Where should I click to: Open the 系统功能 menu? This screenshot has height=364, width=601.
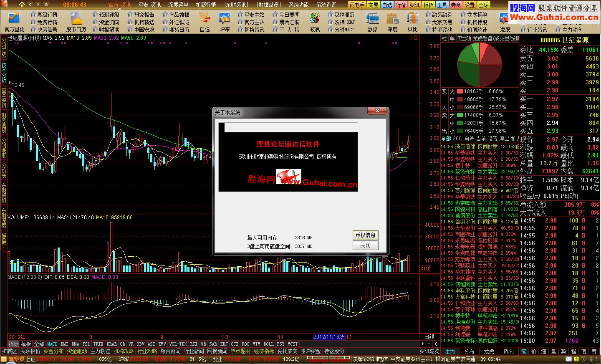(298, 5)
